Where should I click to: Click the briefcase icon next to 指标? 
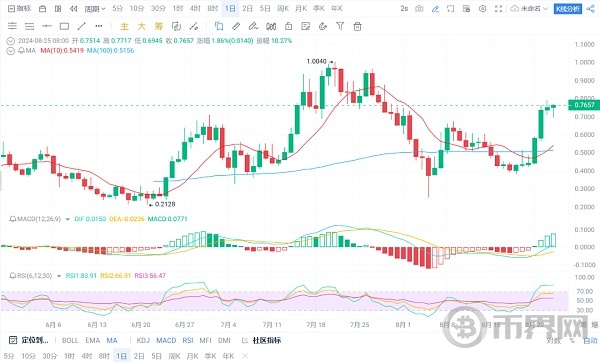point(42,8)
